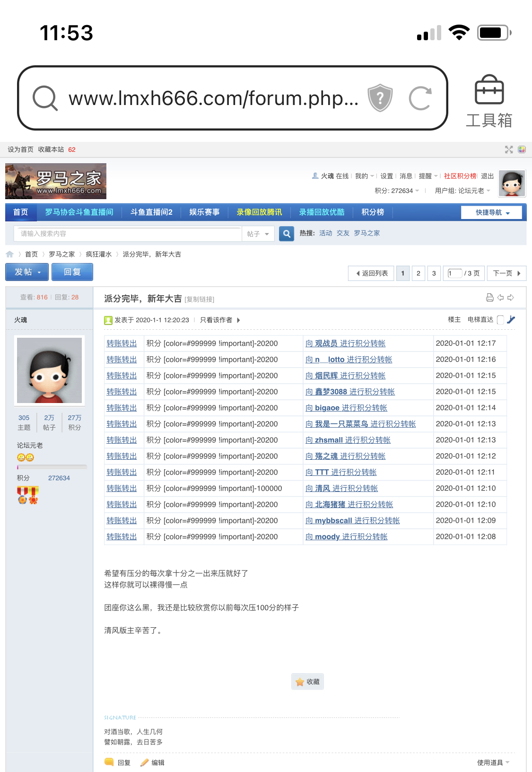Open the browser toolbox icon
The image size is (532, 772).
pyautogui.click(x=489, y=101)
